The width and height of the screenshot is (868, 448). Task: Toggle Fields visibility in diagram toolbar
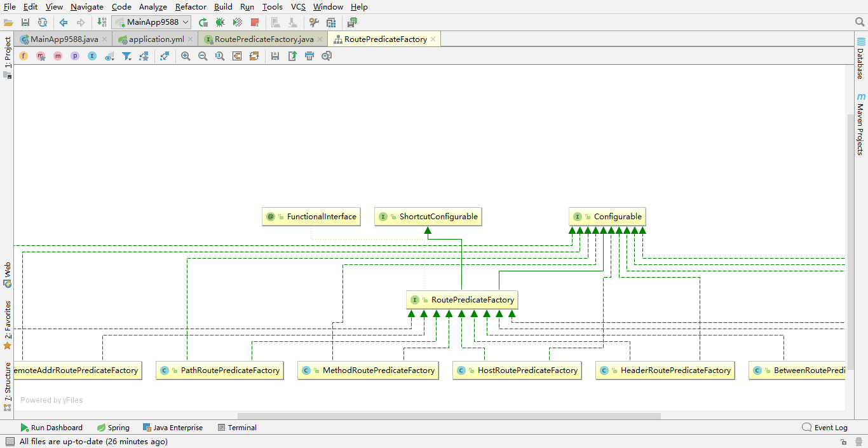tap(24, 56)
